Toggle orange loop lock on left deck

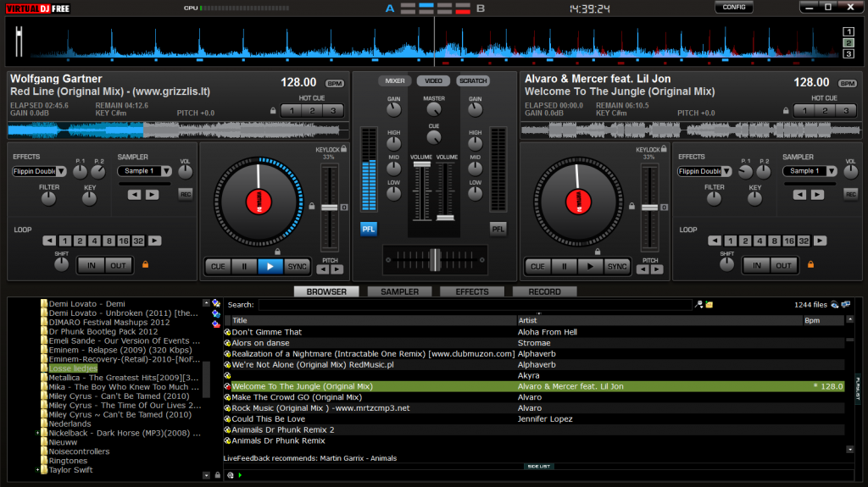click(x=146, y=264)
